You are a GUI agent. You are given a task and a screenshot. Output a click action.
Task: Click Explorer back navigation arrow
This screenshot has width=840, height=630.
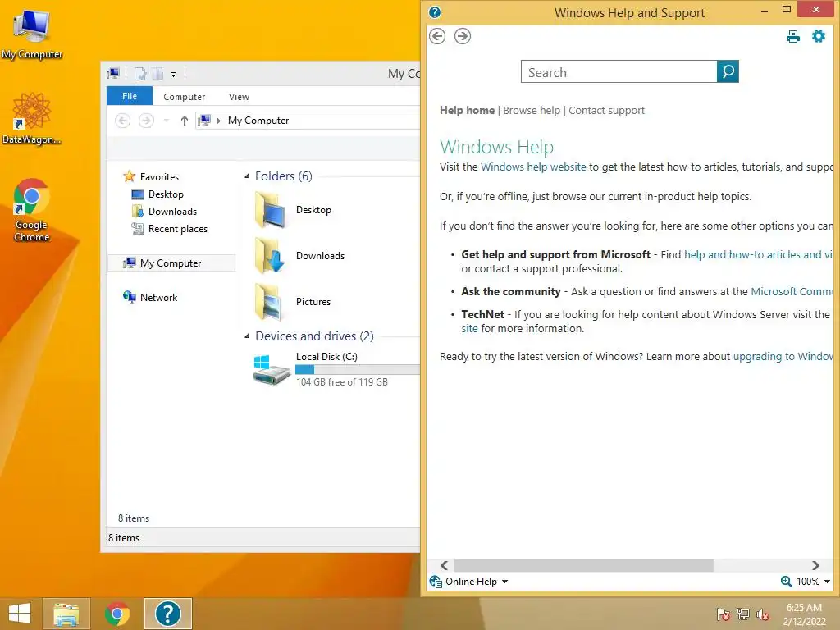123,121
